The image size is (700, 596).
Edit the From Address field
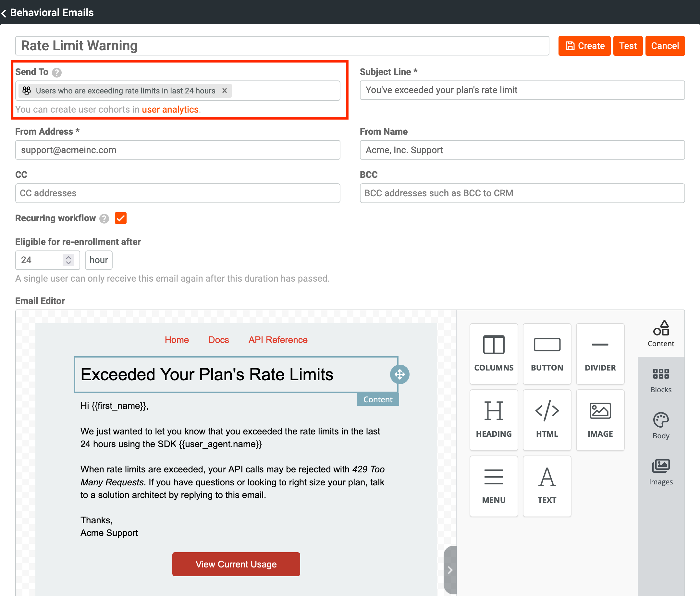[x=178, y=150]
